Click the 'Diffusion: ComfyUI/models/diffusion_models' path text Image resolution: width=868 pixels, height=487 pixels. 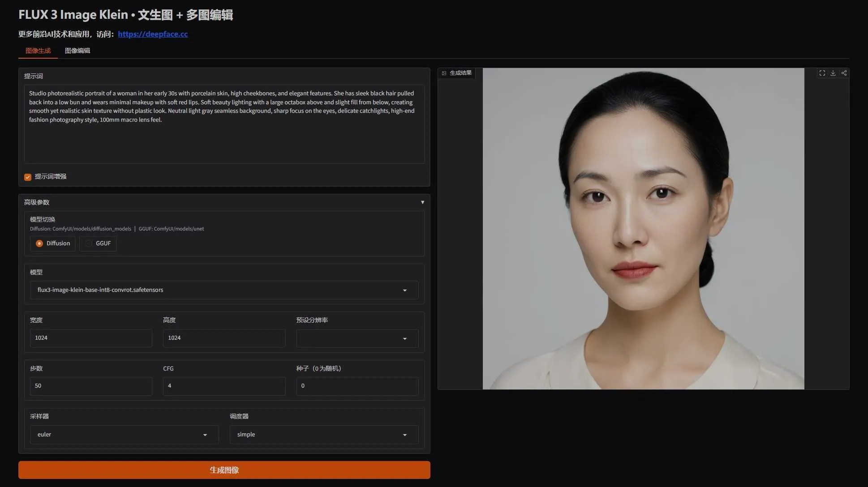pos(81,229)
